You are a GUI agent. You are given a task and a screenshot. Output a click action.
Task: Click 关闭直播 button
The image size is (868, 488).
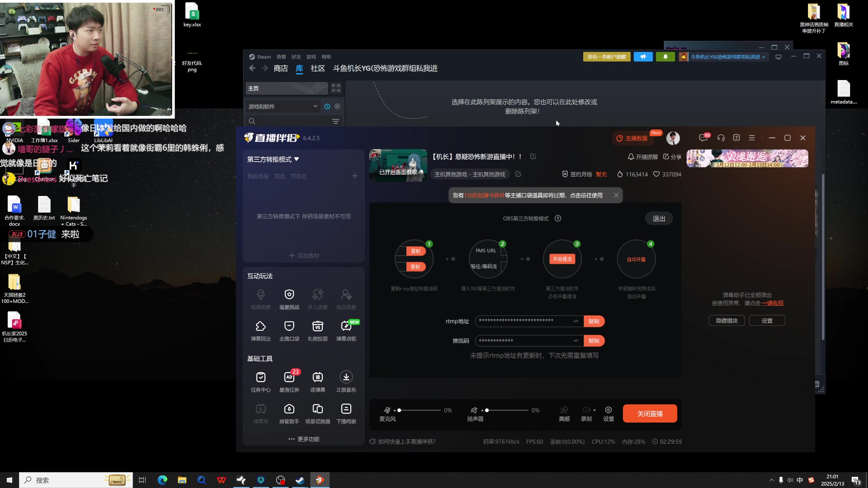pos(650,413)
